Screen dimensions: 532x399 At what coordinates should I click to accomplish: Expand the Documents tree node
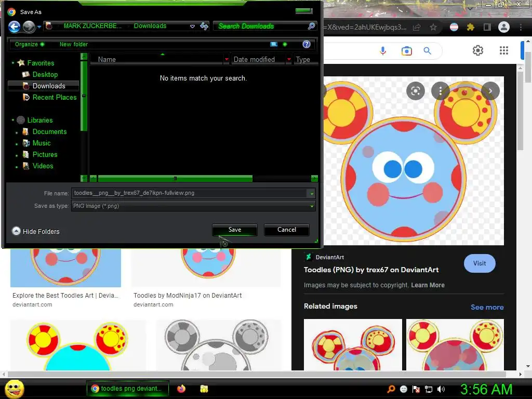pyautogui.click(x=17, y=132)
